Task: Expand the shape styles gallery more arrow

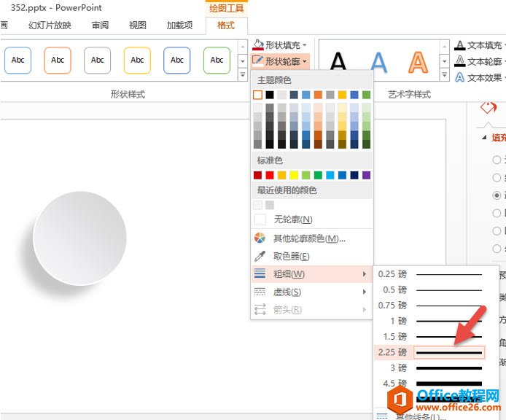Action: (243, 74)
